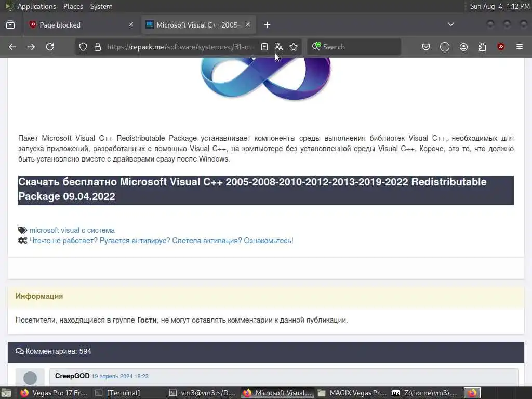Click the Информация notice heading
The image size is (532, 399).
[x=39, y=296]
